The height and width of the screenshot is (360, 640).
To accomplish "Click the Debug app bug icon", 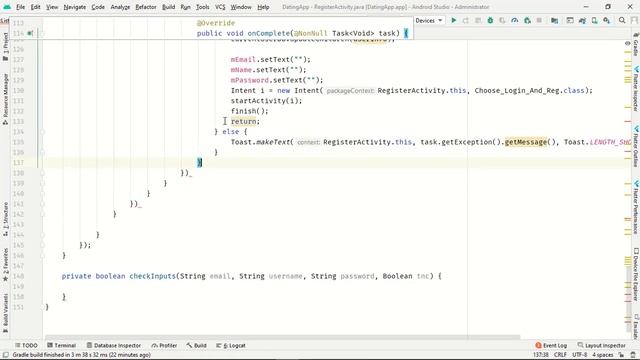I will coord(490,20).
